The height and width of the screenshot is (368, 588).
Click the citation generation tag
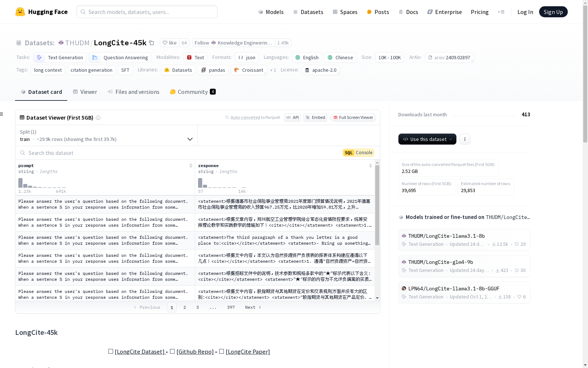[x=92, y=70]
